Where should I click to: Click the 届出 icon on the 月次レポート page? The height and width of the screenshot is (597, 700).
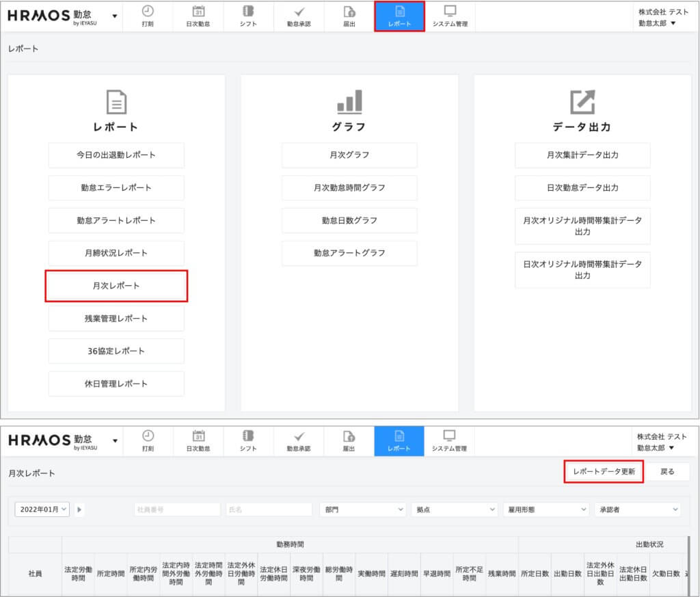[349, 436]
